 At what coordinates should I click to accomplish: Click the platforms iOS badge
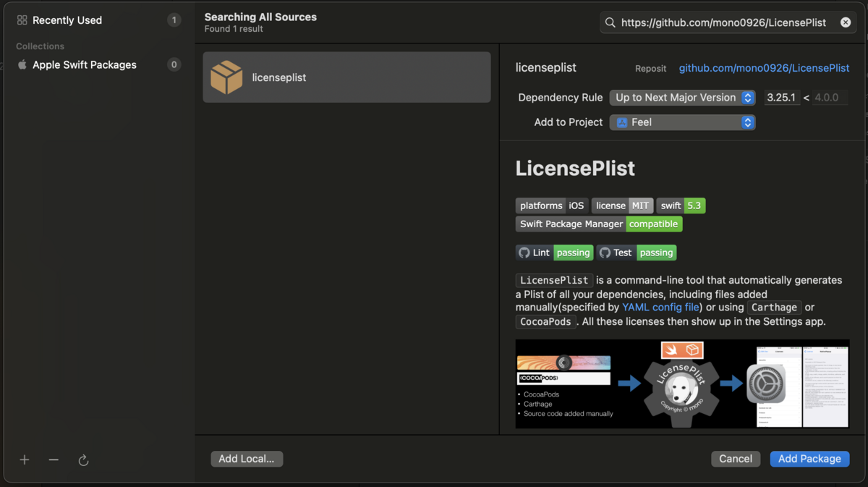(x=552, y=206)
